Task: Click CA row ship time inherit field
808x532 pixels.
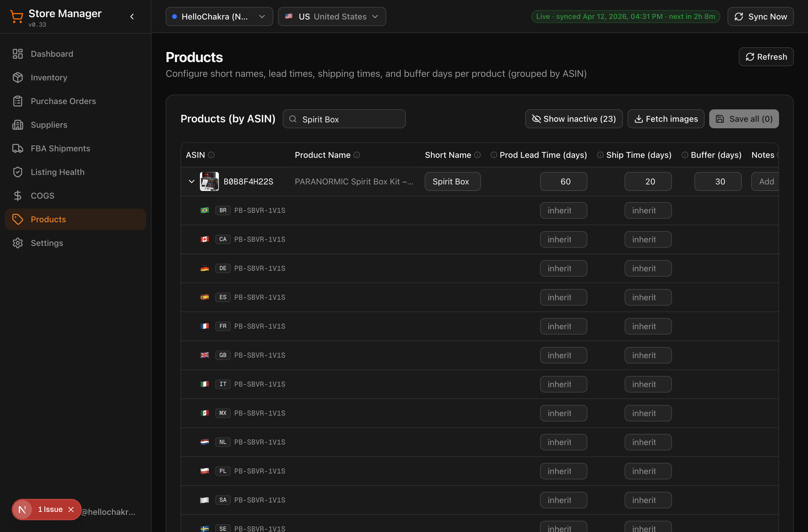Action: pos(648,239)
